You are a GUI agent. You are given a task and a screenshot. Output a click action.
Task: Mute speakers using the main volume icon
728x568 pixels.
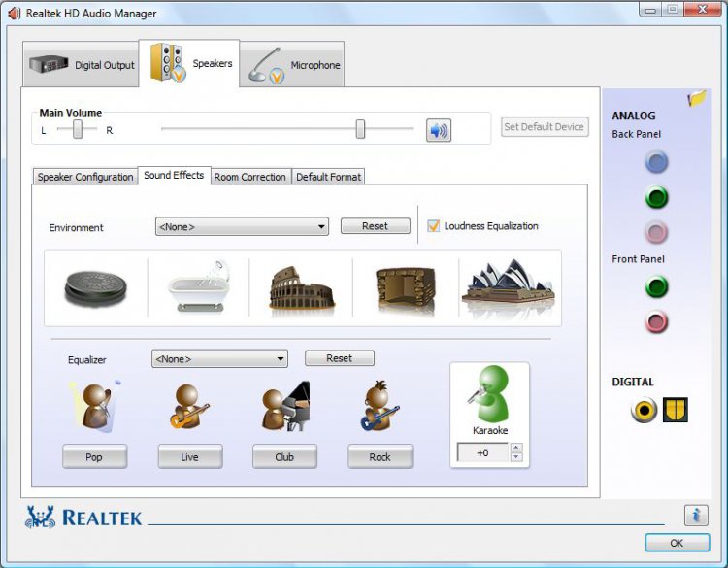point(439,130)
